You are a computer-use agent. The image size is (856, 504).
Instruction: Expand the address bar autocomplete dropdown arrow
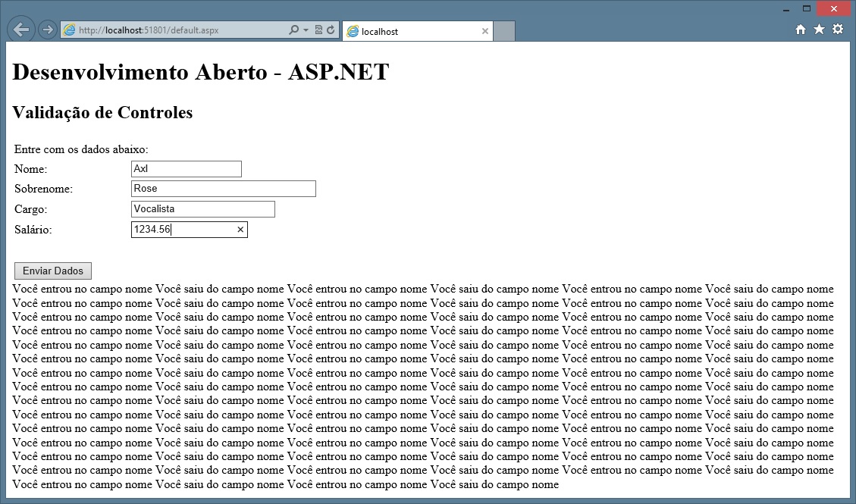(306, 30)
